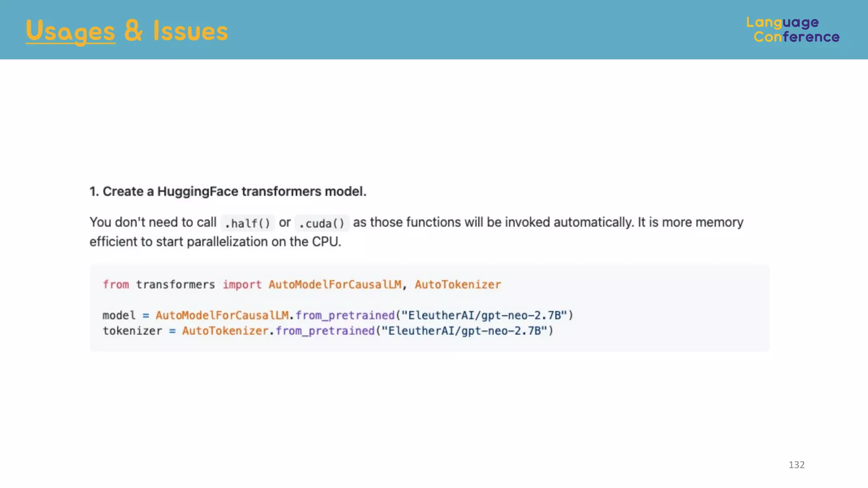Click the "from" keyword in code block
Image resolution: width=868 pixels, height=488 pixels.
pyautogui.click(x=116, y=285)
